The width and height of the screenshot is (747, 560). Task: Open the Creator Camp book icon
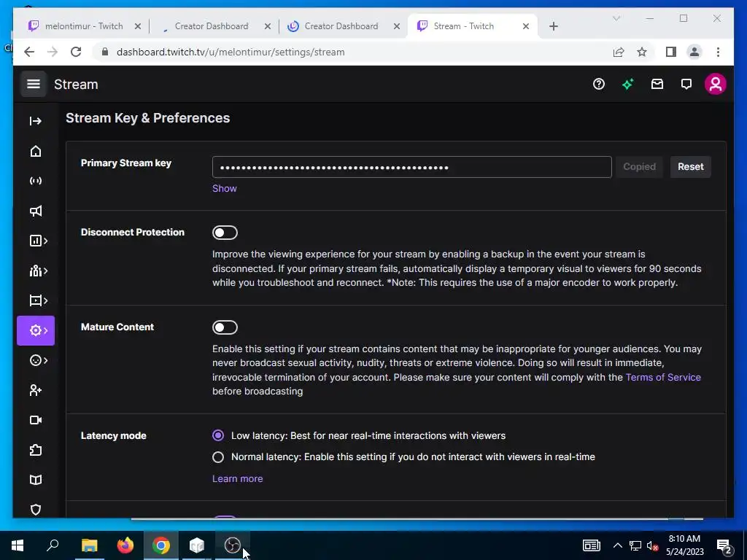(36, 480)
